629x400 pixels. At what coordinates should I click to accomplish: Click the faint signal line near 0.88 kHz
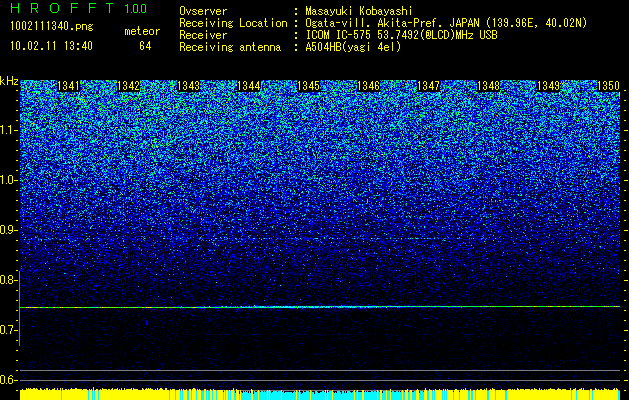coord(320,239)
